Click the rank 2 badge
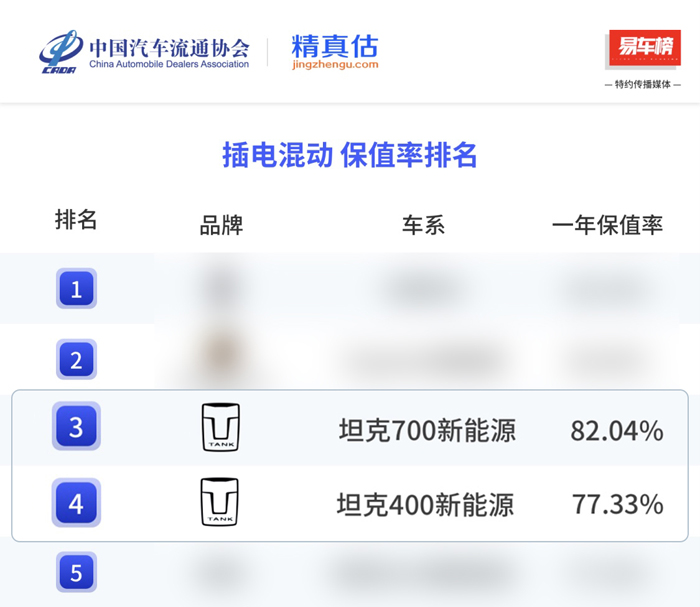 [x=76, y=359]
